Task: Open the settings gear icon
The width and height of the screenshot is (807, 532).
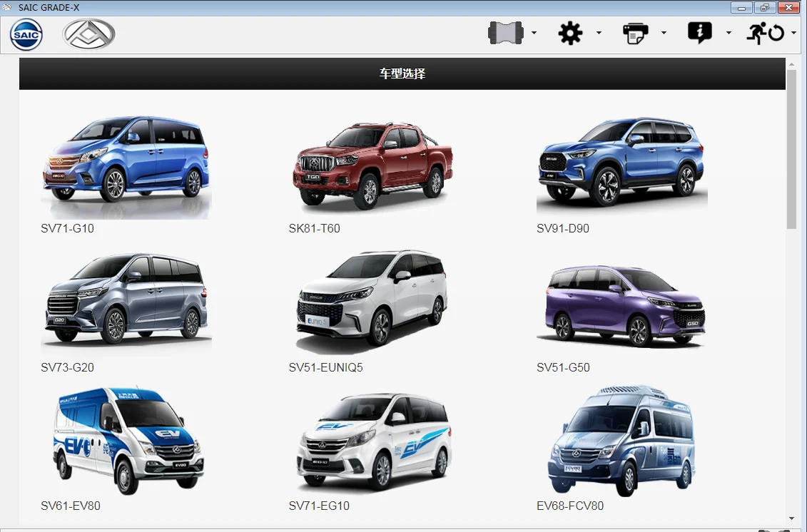Action: click(570, 33)
